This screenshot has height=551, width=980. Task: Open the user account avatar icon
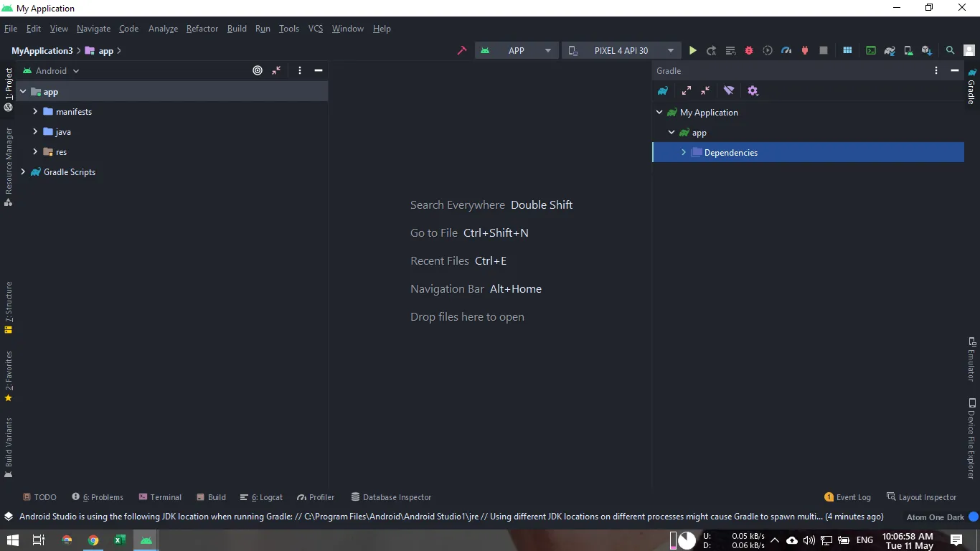(x=969, y=50)
